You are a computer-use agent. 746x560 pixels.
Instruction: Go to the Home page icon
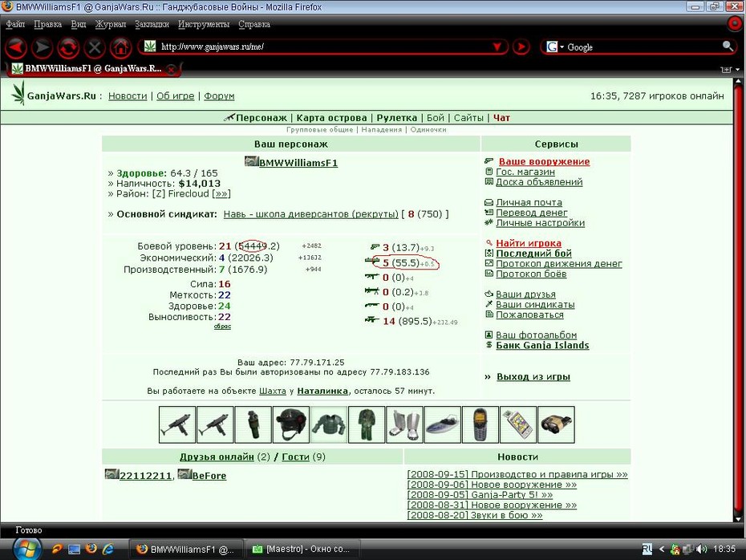(121, 47)
